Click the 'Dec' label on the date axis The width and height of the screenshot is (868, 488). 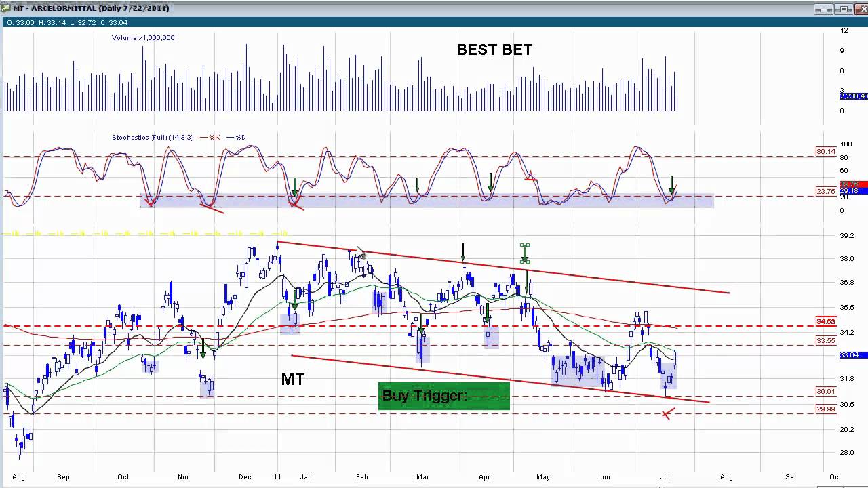coord(245,477)
